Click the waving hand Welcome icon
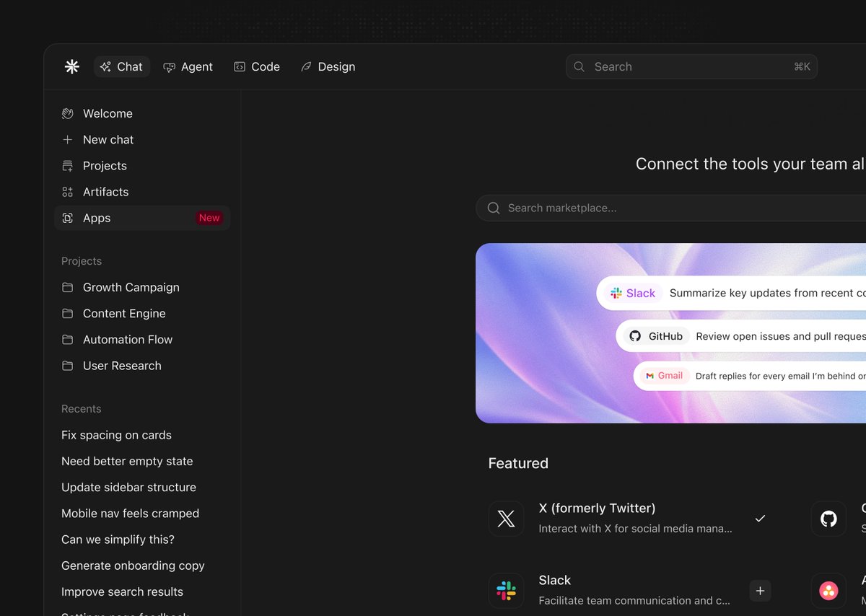This screenshot has width=866, height=616. [x=67, y=113]
